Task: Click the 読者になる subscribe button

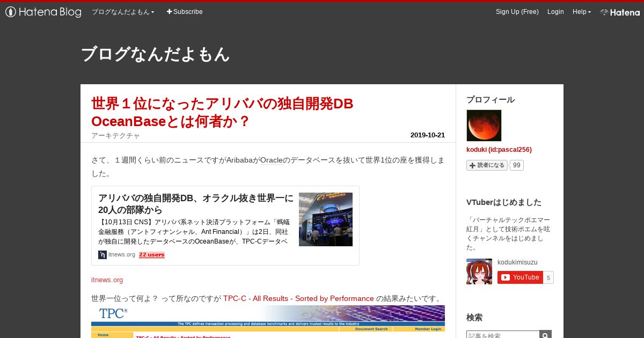Action: pyautogui.click(x=487, y=165)
